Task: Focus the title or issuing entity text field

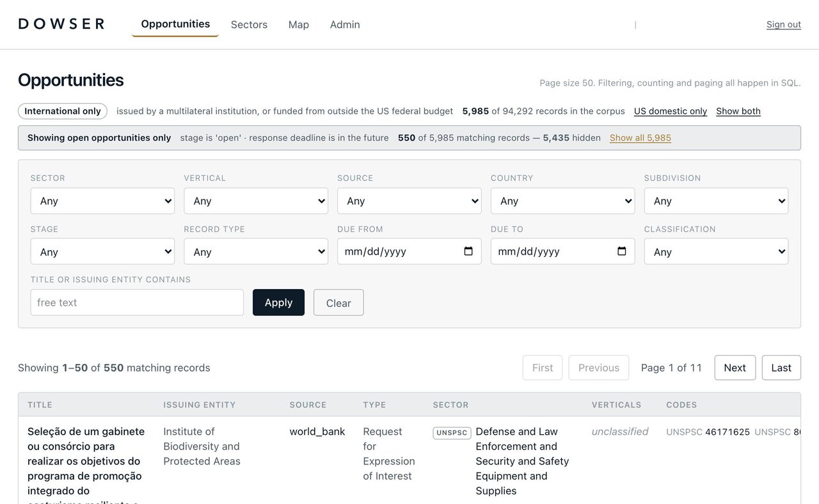Action: coord(137,303)
